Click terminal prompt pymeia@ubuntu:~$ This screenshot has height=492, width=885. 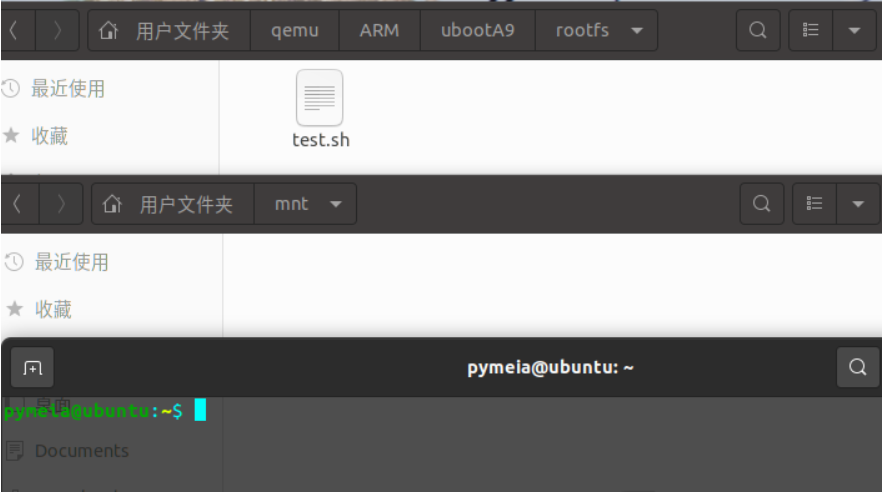(x=93, y=411)
